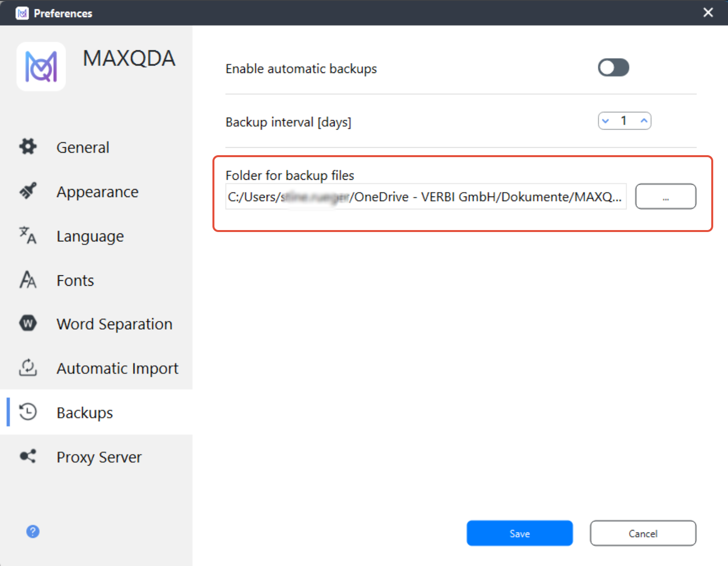This screenshot has width=728, height=566.
Task: Open the General preferences section
Action: point(96,147)
